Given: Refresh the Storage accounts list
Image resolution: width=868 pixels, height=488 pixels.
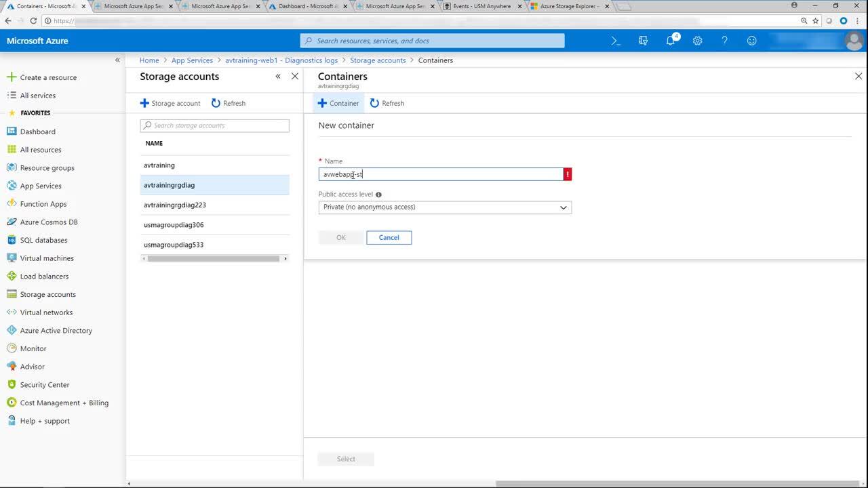Looking at the screenshot, I should point(229,103).
